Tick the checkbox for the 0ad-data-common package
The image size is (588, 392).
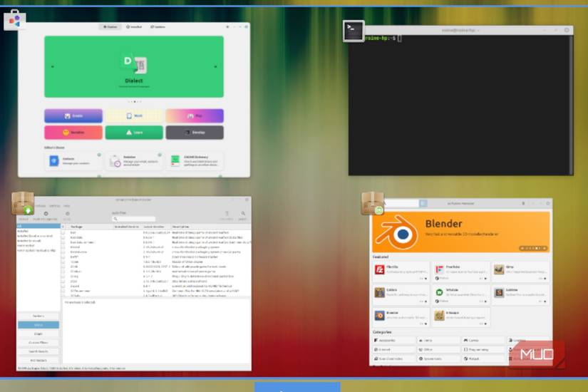tap(63, 242)
